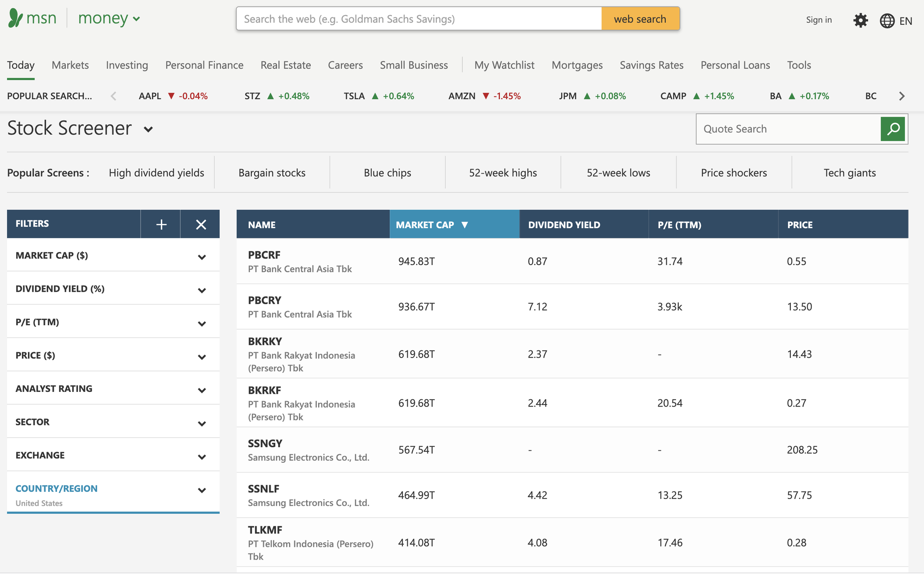Viewport: 924px width, 574px height.
Task: Open the Stock Screener dropdown
Action: pyautogui.click(x=148, y=130)
